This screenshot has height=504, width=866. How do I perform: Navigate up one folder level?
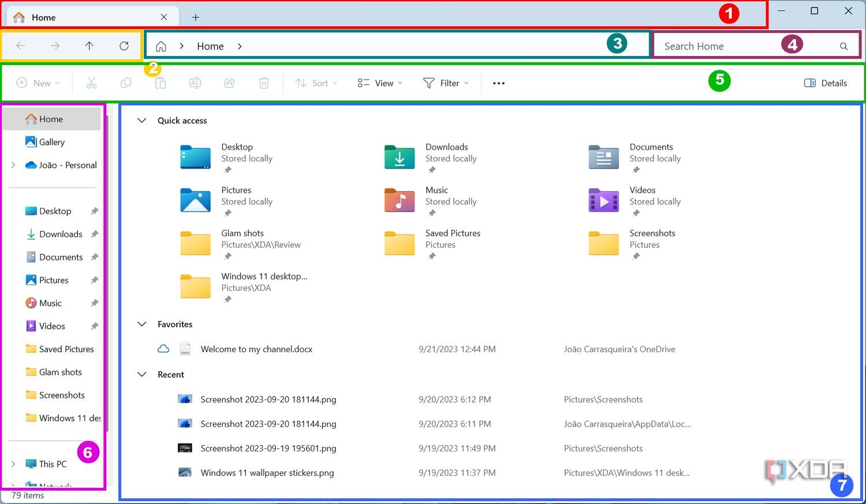coord(89,46)
